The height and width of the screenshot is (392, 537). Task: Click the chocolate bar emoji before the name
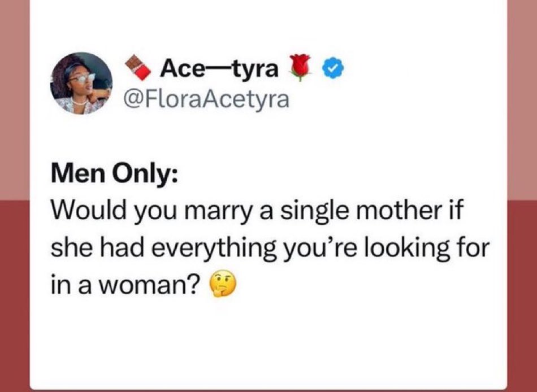point(138,67)
